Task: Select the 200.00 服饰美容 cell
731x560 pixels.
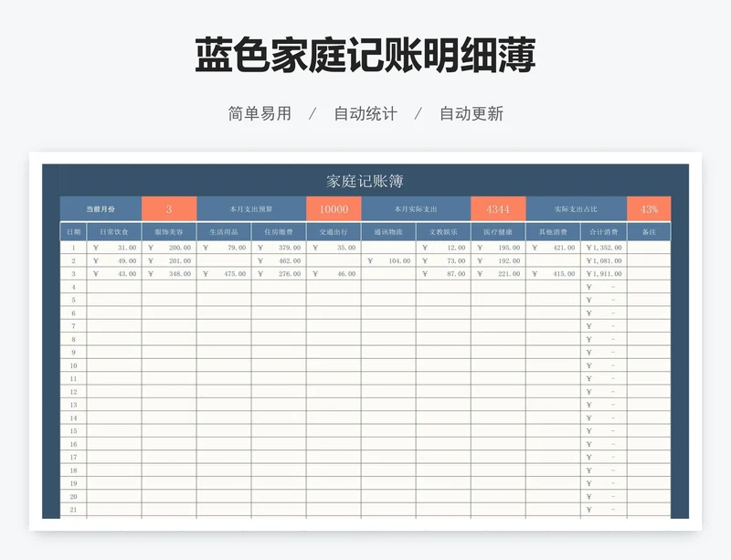Action: point(169,248)
